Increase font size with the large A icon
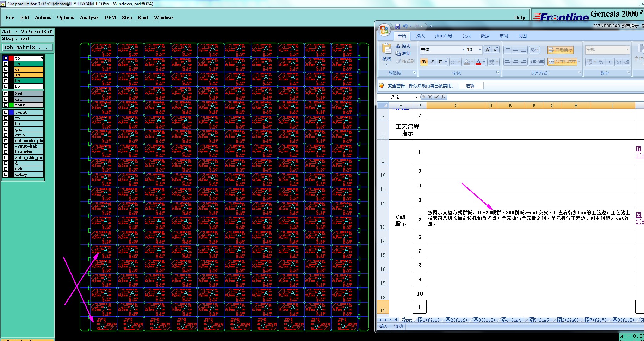 (488, 50)
